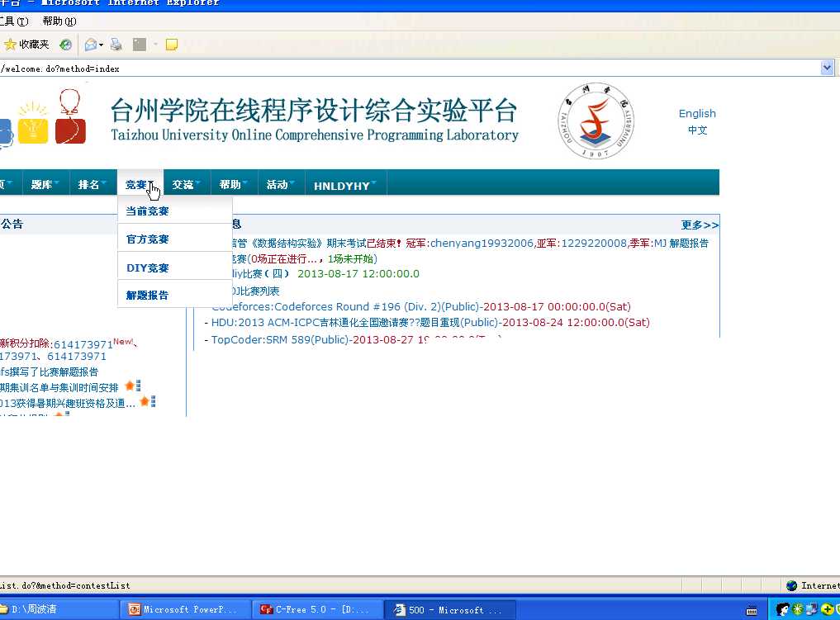Viewport: 840px width, 620px height.
Task: Switch language to English
Action: coord(697,113)
